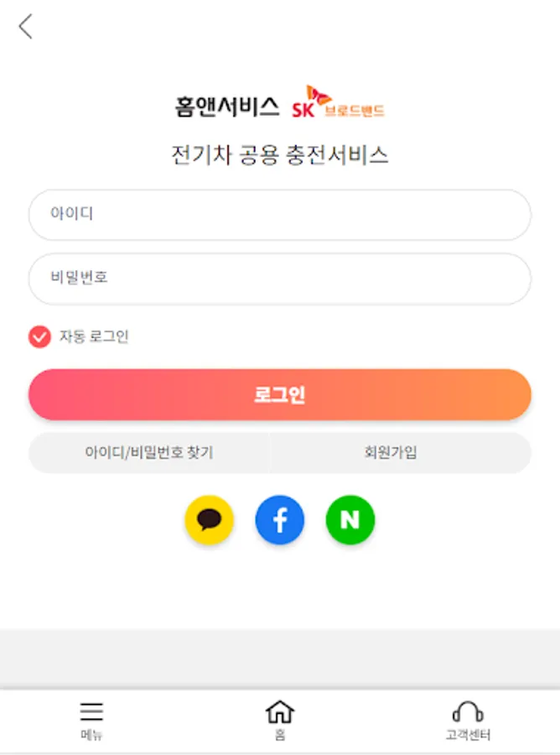Select the 메뉴 tab label

click(x=91, y=736)
